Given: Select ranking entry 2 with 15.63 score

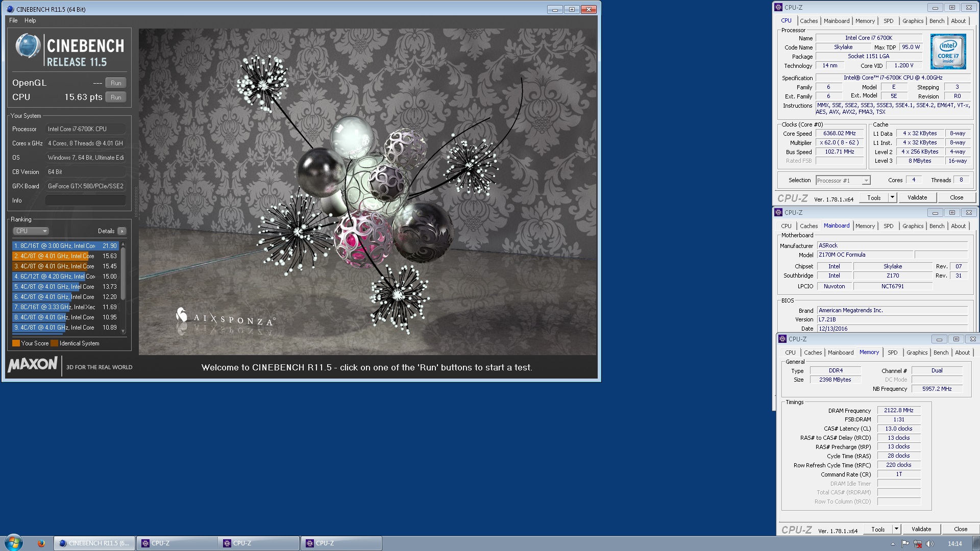Looking at the screenshot, I should 65,256.
